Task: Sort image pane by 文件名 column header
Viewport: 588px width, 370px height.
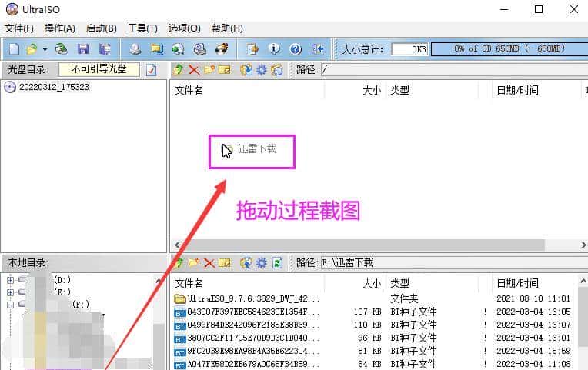Action: [x=248, y=90]
